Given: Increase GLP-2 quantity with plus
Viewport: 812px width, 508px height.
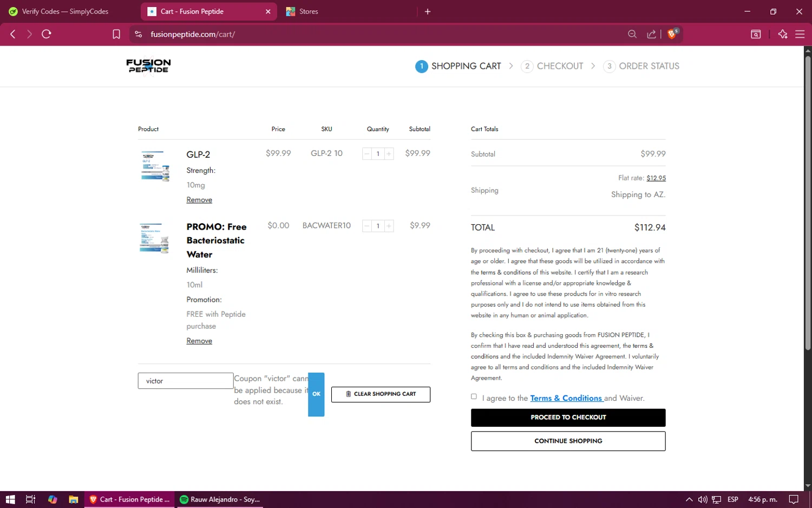Looking at the screenshot, I should [x=389, y=154].
